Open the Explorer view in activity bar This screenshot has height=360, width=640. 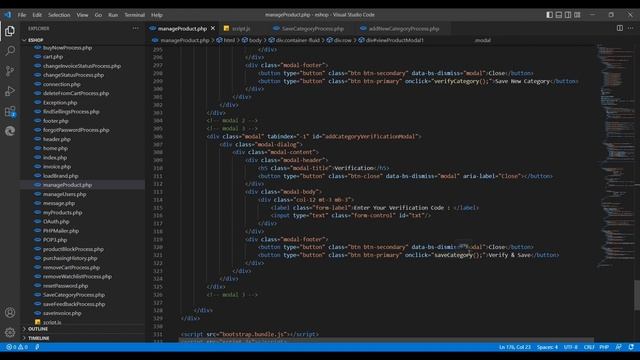[x=10, y=31]
